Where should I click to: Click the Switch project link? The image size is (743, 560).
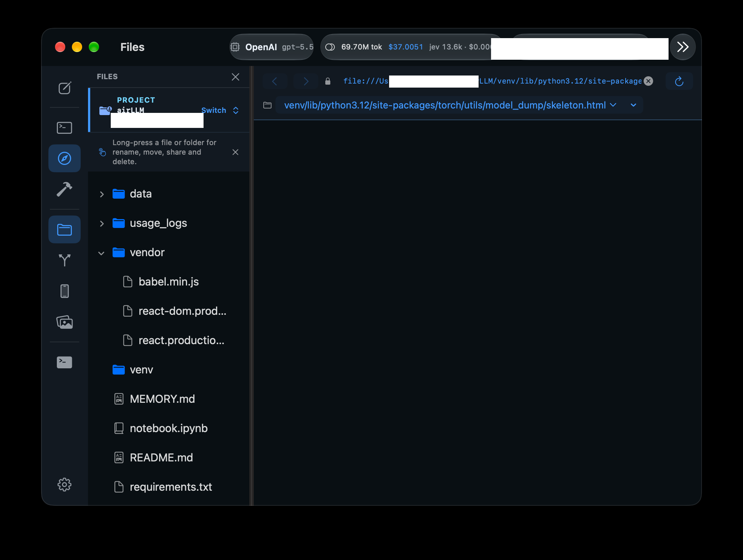[x=213, y=110]
